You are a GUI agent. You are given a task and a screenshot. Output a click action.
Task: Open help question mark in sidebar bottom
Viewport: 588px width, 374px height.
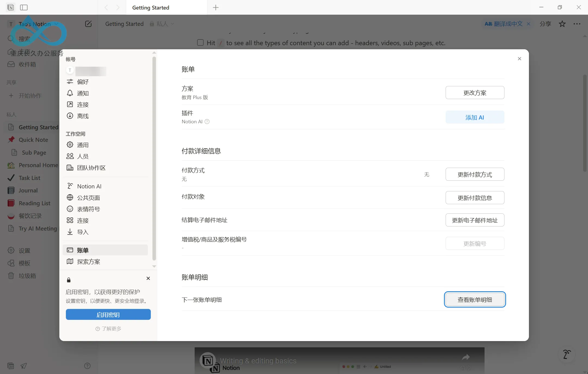[87, 366]
